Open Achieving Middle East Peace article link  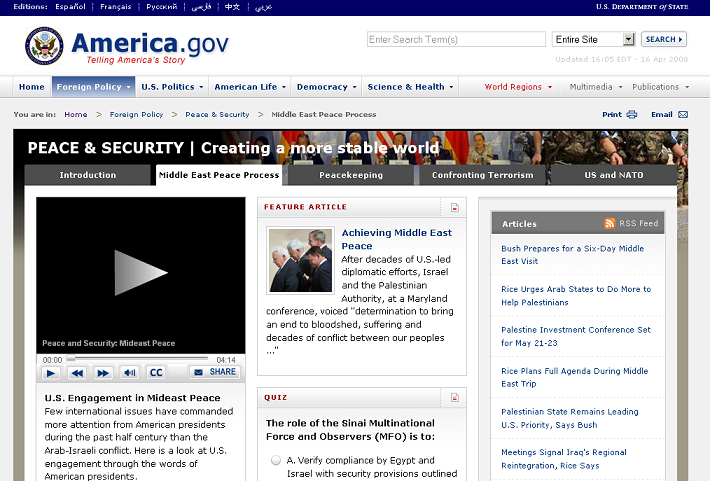[x=397, y=239]
